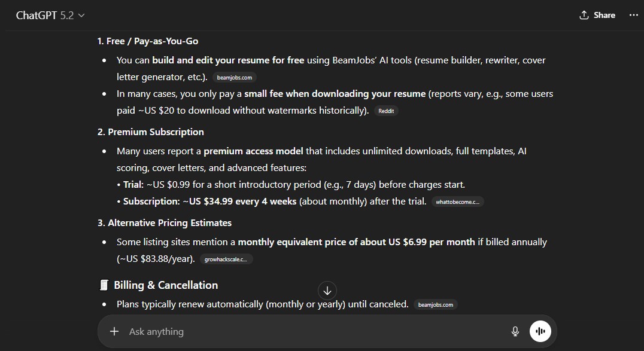Click the Share button
Screen dimensions: 644x351
coord(597,15)
